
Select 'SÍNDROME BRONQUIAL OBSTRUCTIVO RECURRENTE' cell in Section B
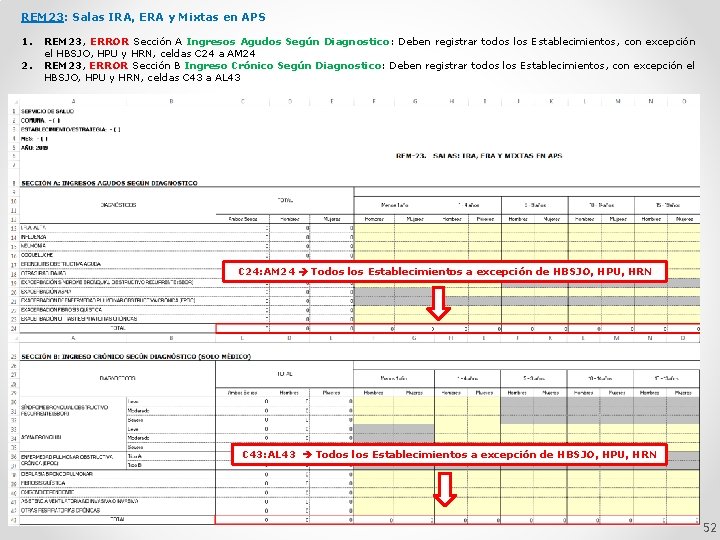coord(65,411)
